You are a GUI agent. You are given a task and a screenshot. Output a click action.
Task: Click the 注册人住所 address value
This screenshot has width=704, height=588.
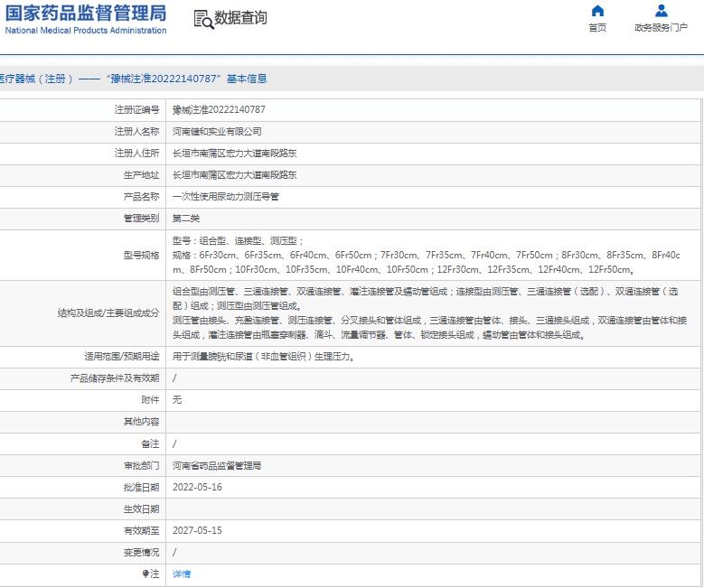(x=234, y=153)
